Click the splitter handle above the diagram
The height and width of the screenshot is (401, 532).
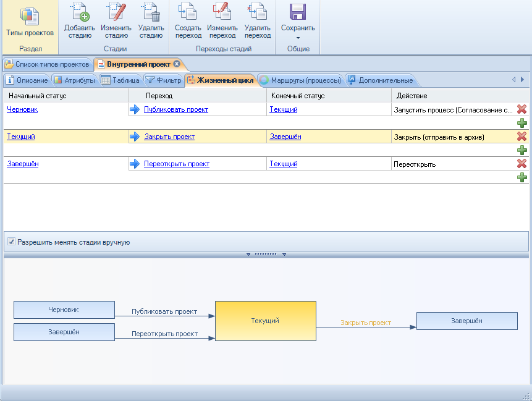tap(266, 254)
